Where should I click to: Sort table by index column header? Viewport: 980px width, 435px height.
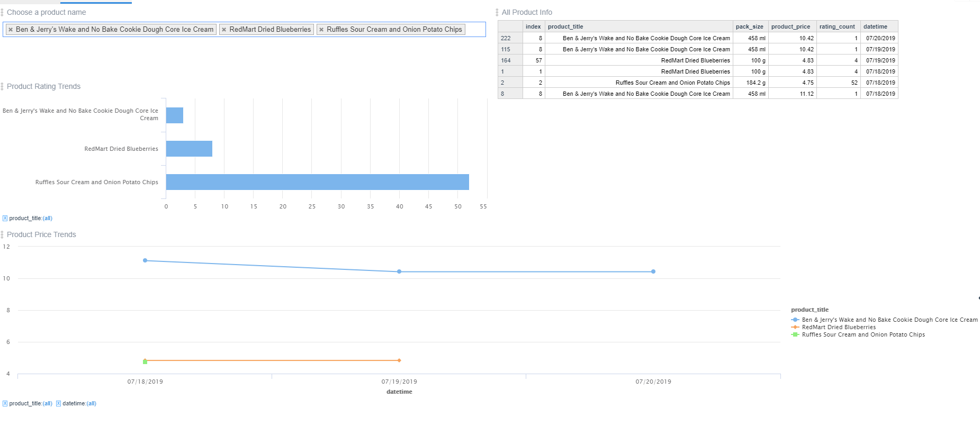click(534, 26)
